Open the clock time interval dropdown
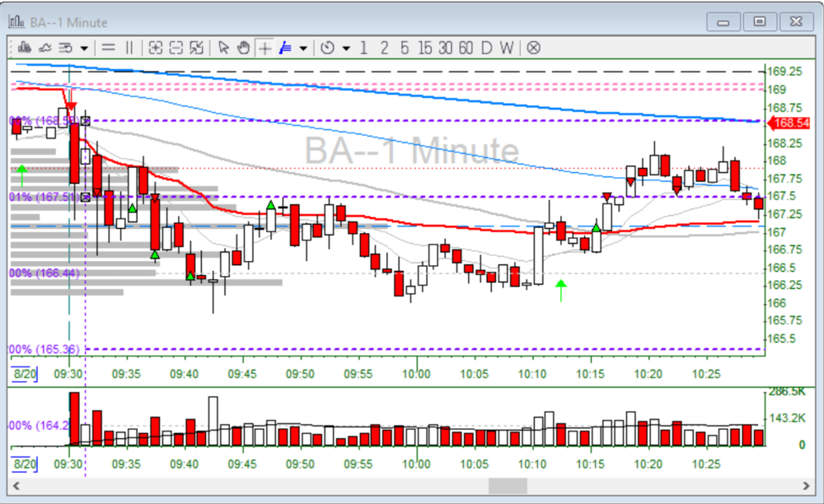The height and width of the screenshot is (504, 824). point(345,48)
